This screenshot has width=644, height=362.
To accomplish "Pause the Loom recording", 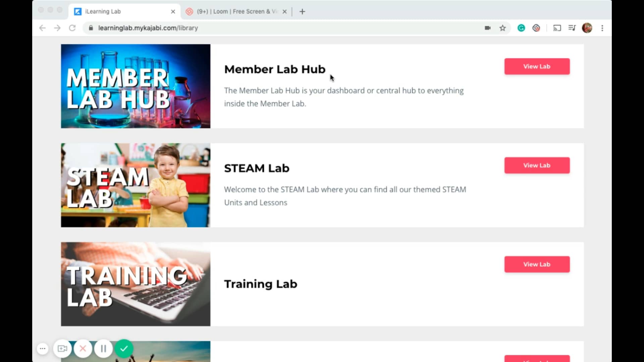I will (103, 349).
